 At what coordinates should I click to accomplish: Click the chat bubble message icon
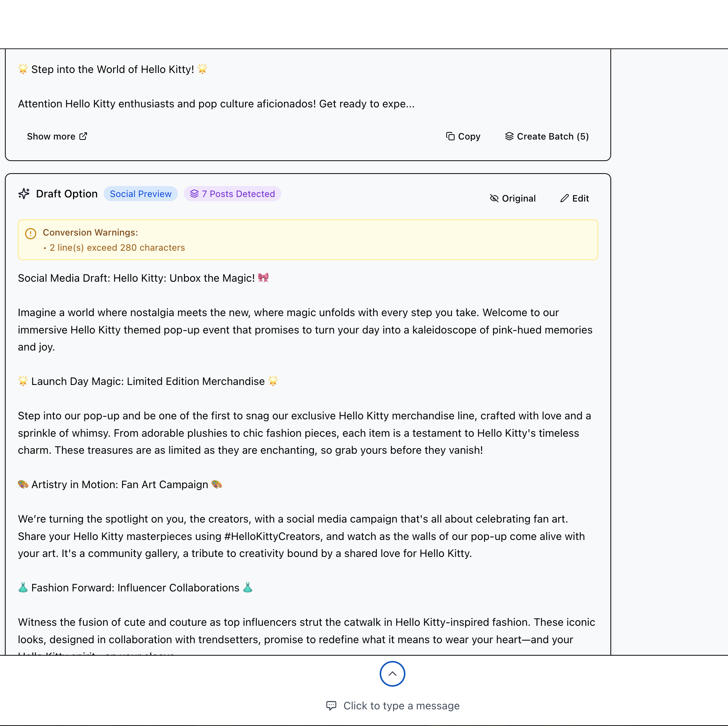(331, 706)
